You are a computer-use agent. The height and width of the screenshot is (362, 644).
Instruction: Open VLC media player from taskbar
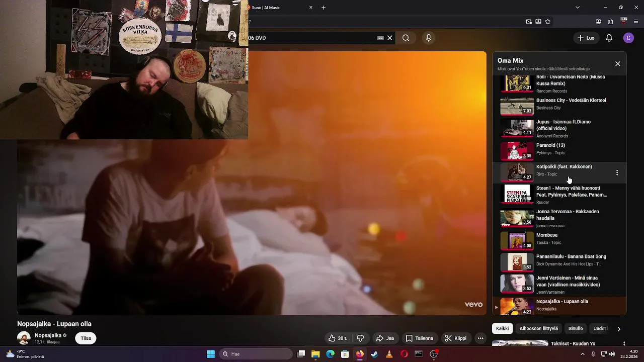[389, 354]
